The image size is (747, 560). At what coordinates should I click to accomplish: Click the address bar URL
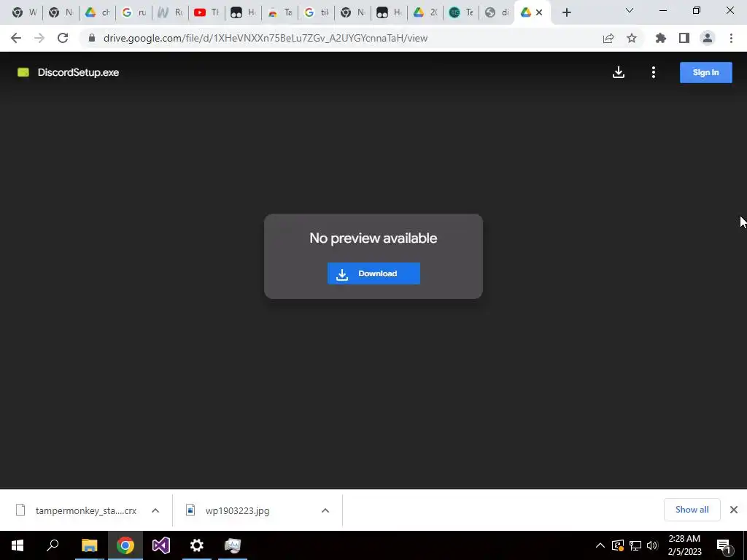[266, 38]
